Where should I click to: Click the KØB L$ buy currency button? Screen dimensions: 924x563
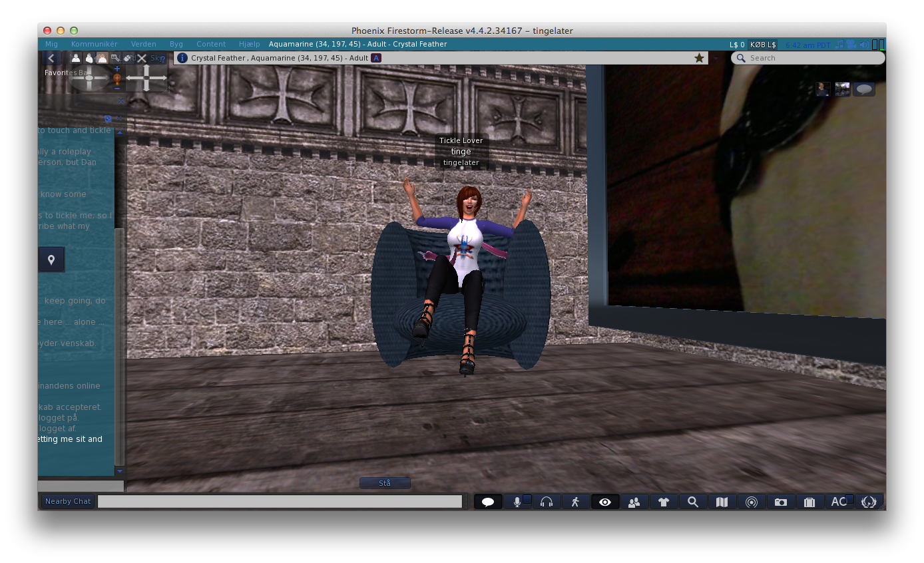click(762, 45)
